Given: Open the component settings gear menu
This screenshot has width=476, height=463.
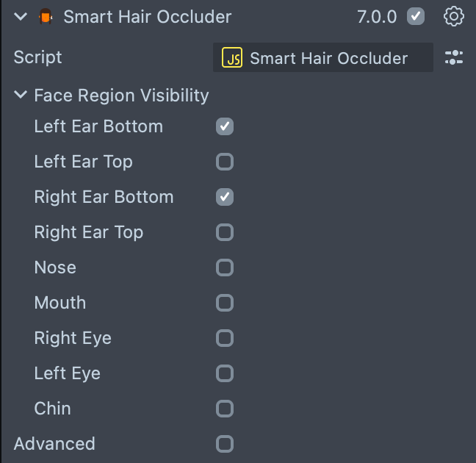Looking at the screenshot, I should [454, 17].
